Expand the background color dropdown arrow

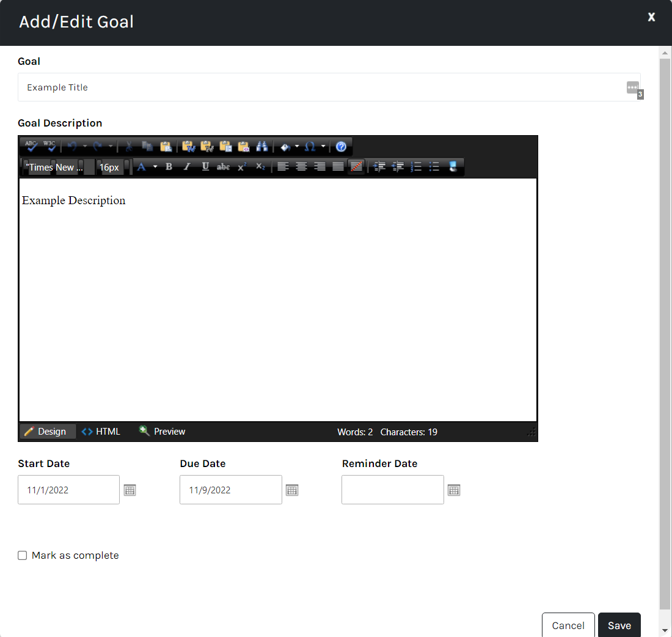[x=297, y=147]
